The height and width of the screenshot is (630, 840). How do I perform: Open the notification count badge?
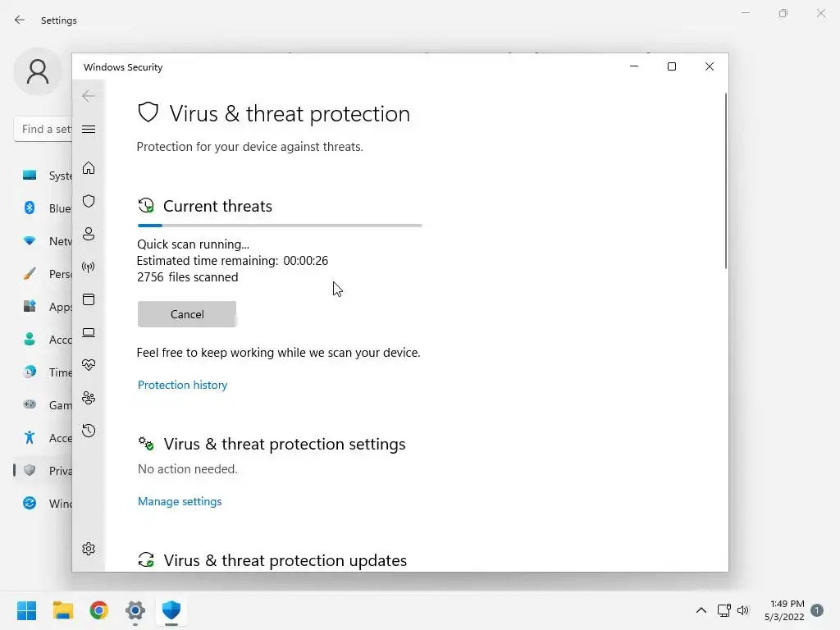click(817, 610)
